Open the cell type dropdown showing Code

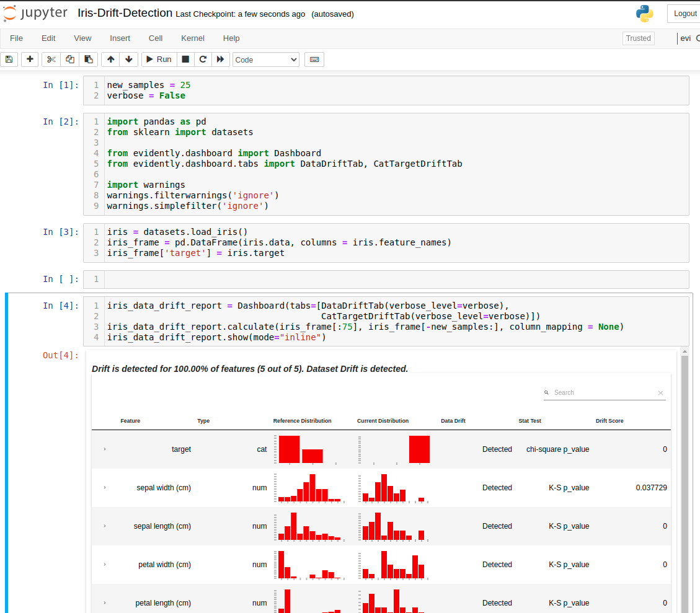(x=265, y=60)
